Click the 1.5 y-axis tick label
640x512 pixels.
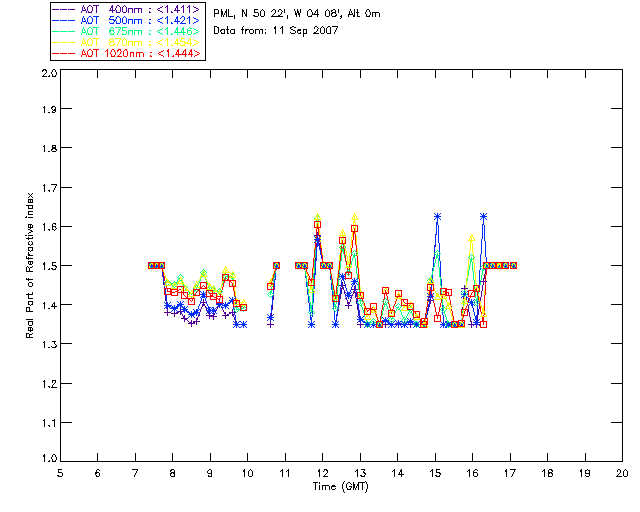(x=49, y=266)
